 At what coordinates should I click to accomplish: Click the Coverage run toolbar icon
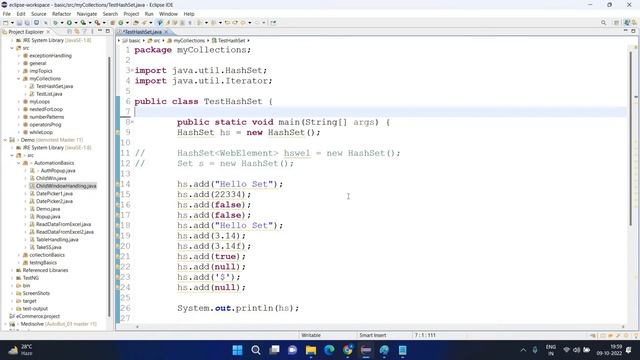click(x=83, y=23)
